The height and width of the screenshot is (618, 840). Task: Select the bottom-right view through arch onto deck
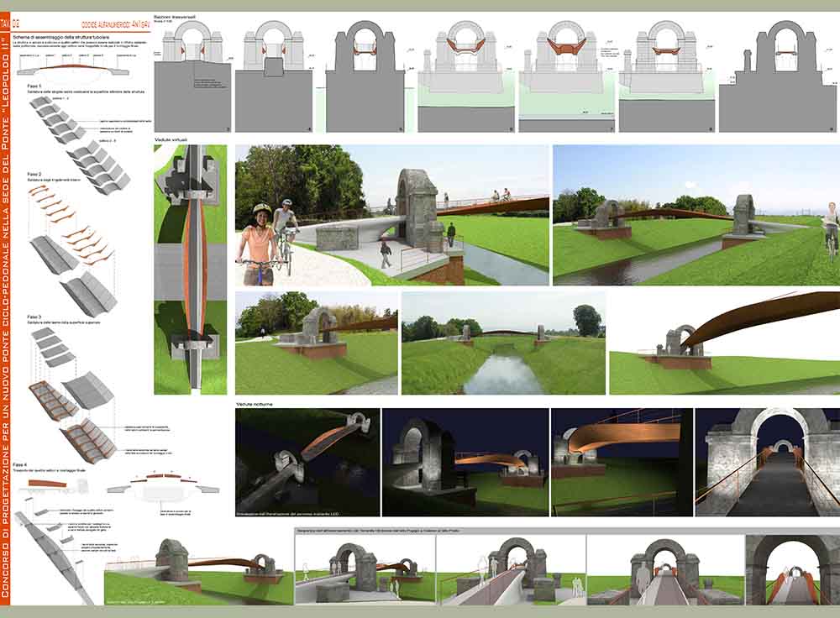point(792,569)
